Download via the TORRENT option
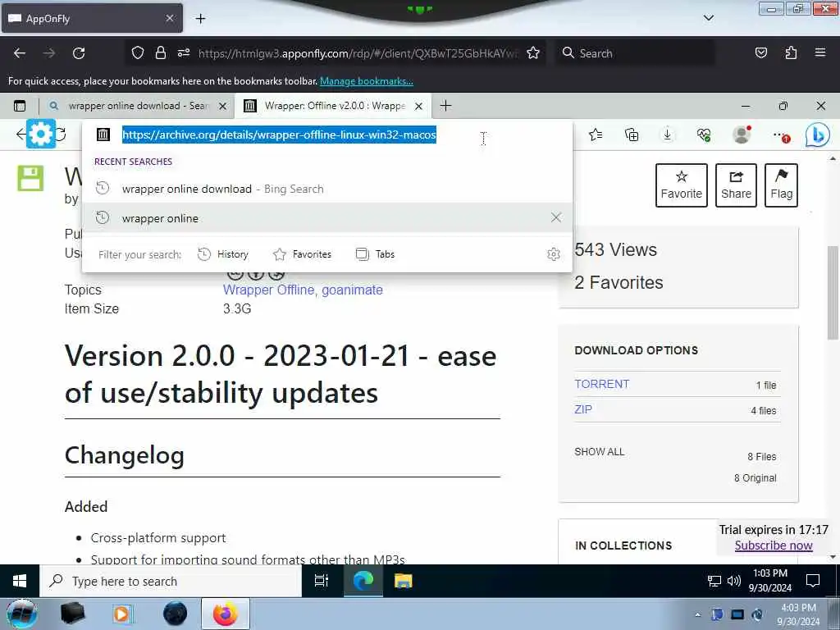This screenshot has width=840, height=630. (601, 384)
